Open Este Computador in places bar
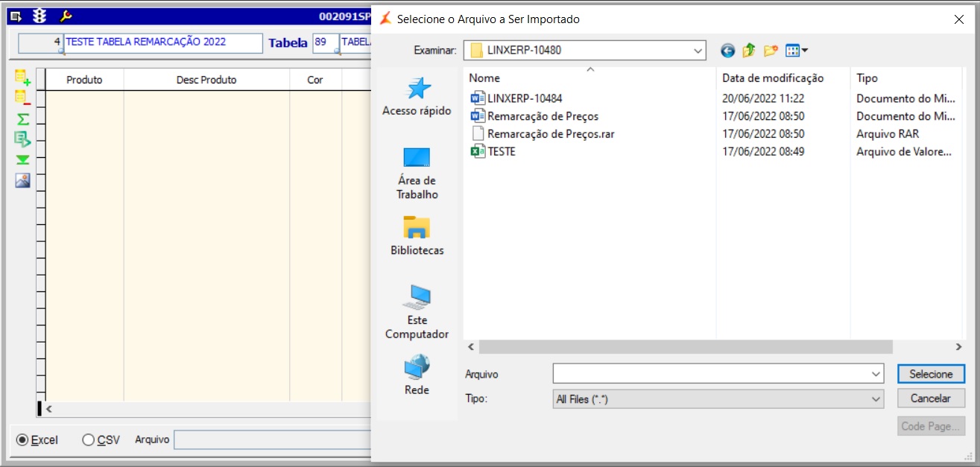The height and width of the screenshot is (467, 980). pos(417,312)
